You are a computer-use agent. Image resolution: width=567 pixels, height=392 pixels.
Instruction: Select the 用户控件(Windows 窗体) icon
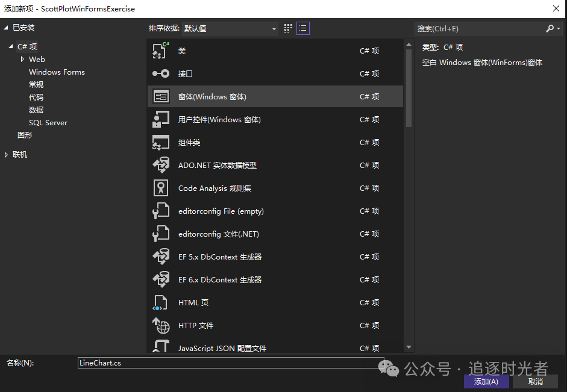pyautogui.click(x=161, y=119)
